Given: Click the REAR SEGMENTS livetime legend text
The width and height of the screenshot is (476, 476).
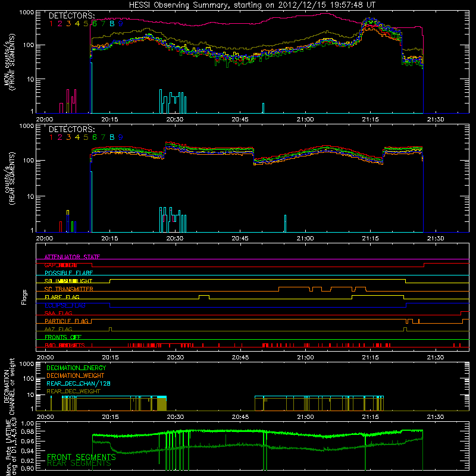Looking at the screenshot, I should (x=79, y=464).
